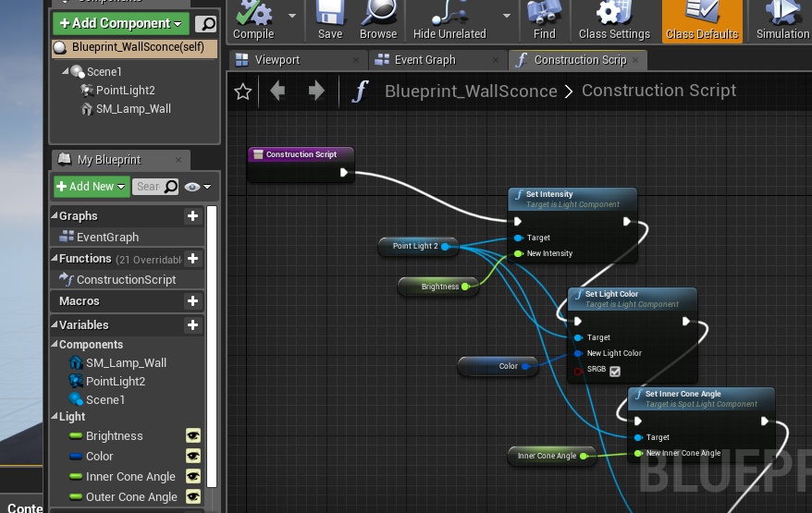Click the Compile toolbar icon
This screenshot has width=812, height=513.
[252, 13]
